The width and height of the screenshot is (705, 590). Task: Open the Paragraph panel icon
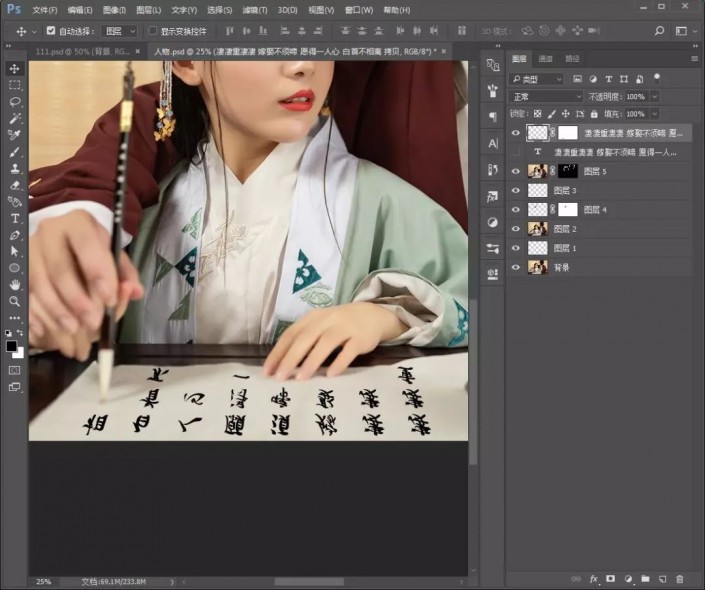click(493, 117)
